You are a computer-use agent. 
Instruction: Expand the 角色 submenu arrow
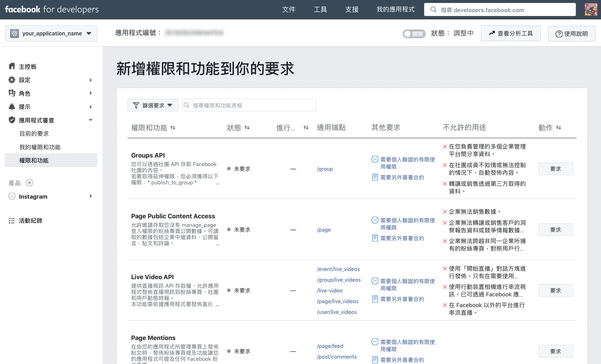click(x=91, y=93)
